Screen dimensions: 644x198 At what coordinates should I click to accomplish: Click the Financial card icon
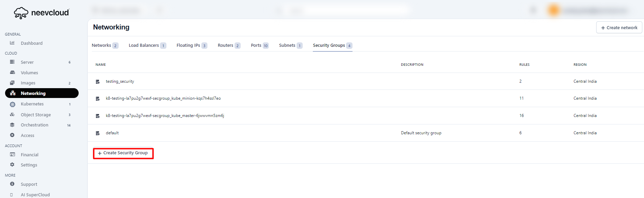click(x=12, y=155)
